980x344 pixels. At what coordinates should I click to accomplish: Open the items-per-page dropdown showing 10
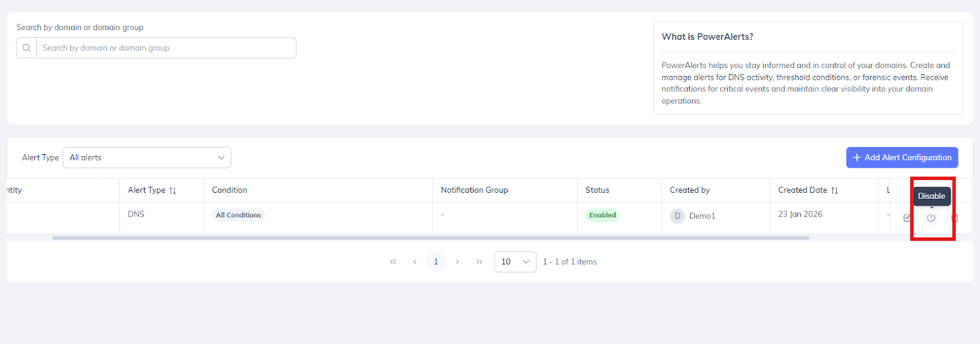(x=515, y=261)
